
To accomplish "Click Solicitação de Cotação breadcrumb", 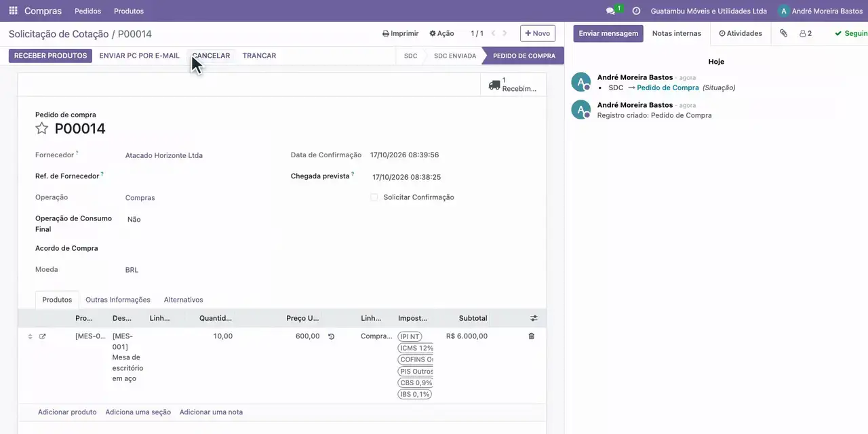I will 58,34.
